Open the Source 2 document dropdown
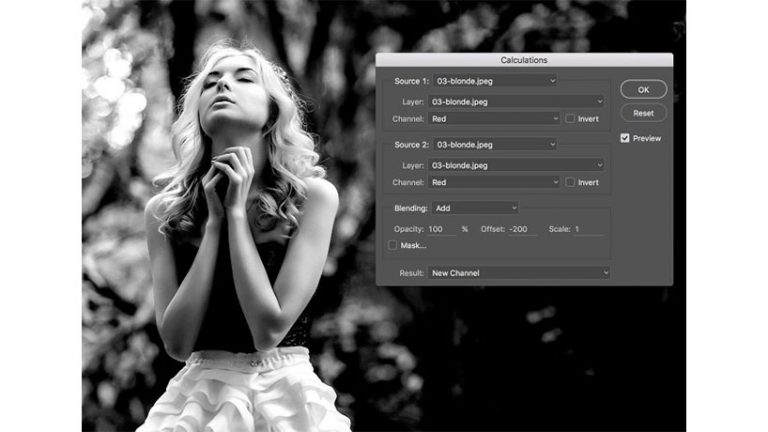 (495, 144)
